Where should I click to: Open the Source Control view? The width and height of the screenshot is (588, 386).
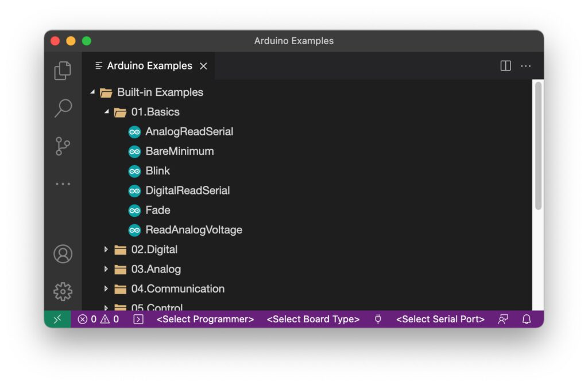(63, 146)
